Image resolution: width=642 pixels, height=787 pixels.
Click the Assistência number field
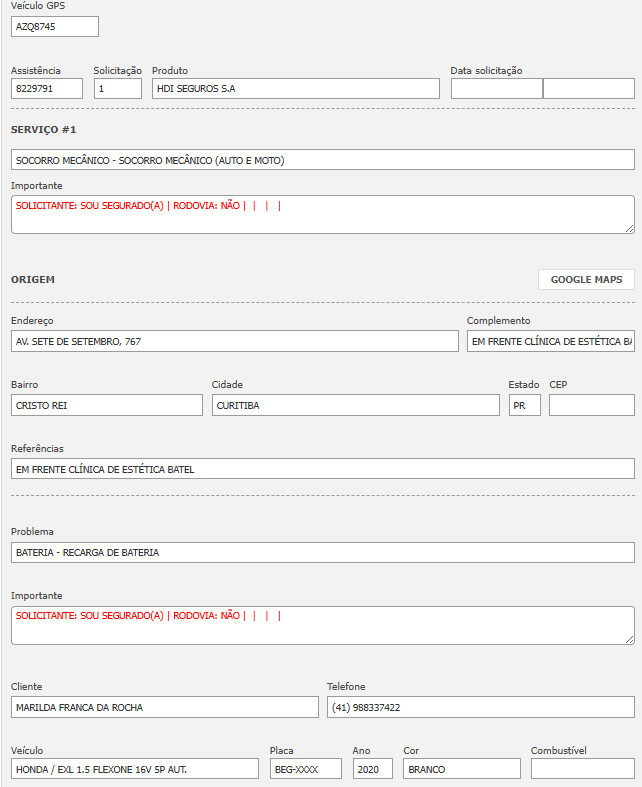47,89
